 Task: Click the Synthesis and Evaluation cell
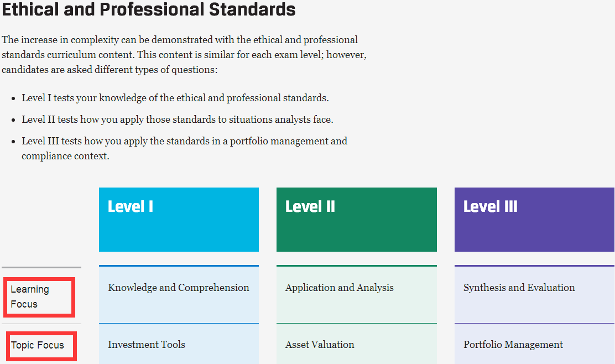click(x=519, y=288)
